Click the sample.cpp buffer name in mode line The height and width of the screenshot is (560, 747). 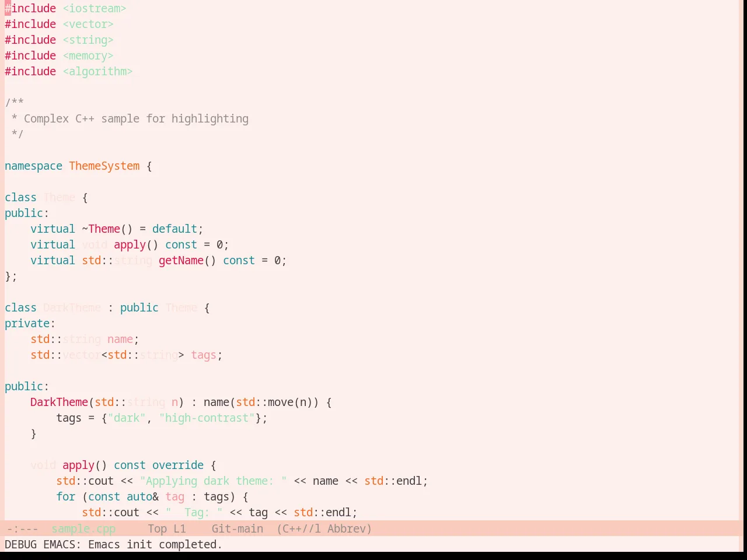pos(83,528)
